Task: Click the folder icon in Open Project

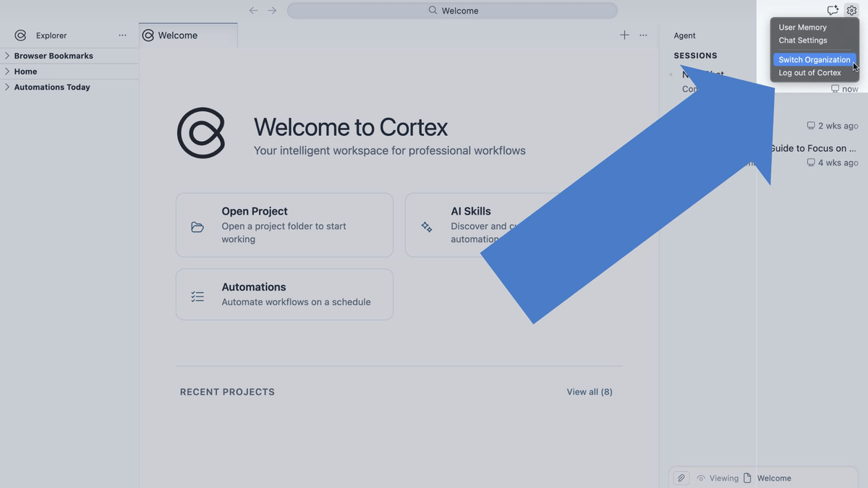Action: [197, 227]
